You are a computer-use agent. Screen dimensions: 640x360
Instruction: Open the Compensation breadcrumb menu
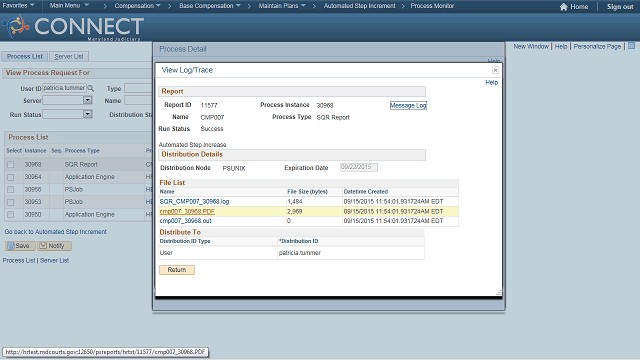[x=138, y=6]
